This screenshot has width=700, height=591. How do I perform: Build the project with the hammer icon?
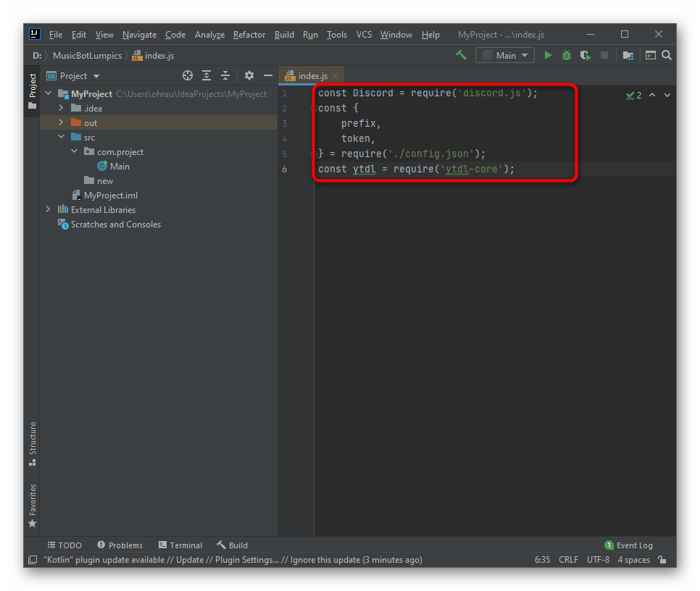pyautogui.click(x=461, y=55)
